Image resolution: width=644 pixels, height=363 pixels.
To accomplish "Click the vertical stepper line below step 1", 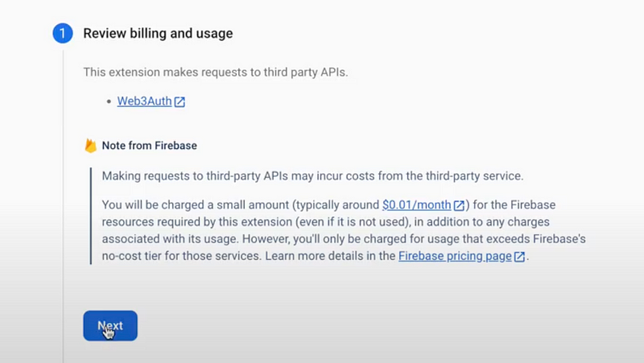I will 63,207.
